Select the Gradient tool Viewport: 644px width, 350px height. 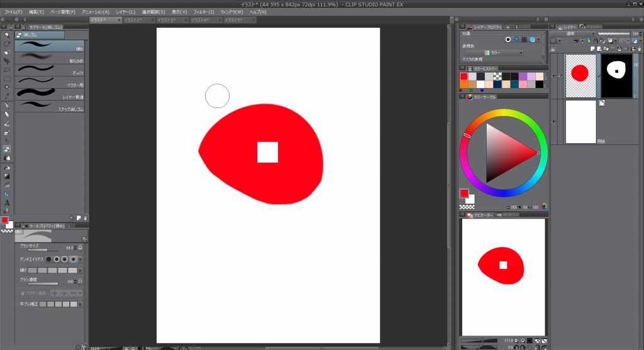click(6, 177)
